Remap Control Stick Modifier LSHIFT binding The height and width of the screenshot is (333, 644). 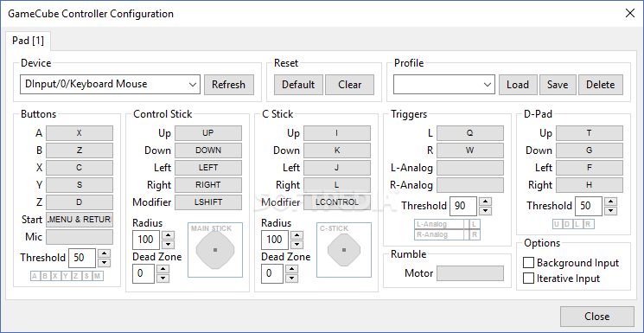coord(208,202)
